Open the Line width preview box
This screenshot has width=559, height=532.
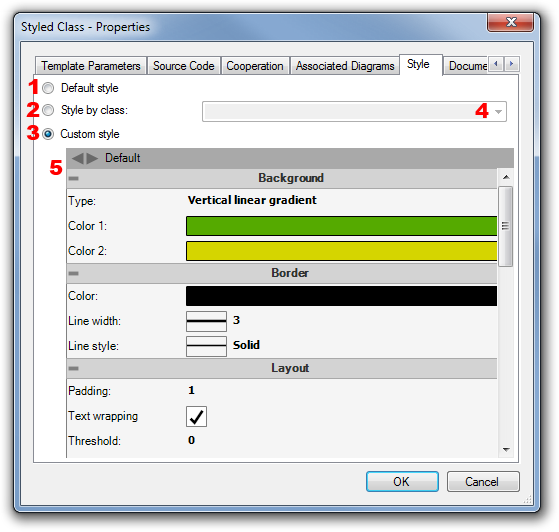[x=206, y=321]
